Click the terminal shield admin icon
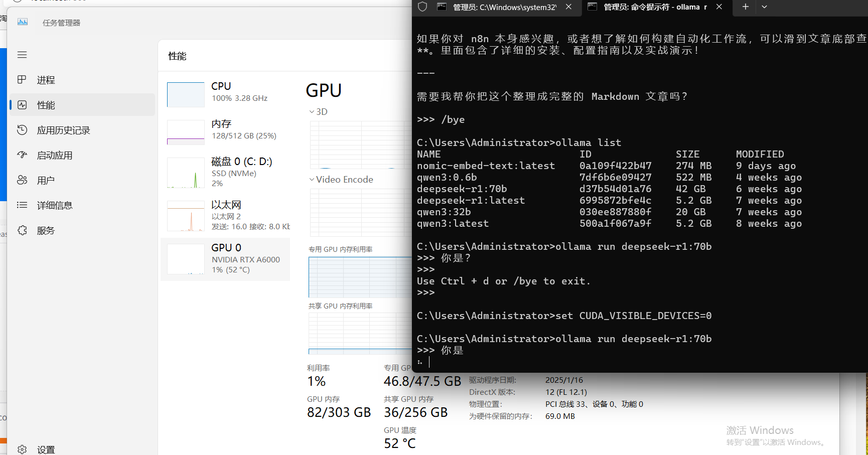 click(x=422, y=7)
